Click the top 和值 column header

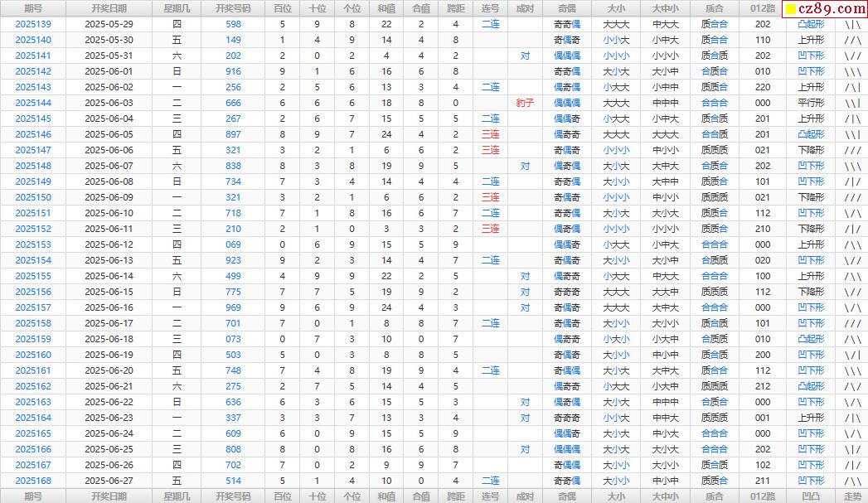[x=386, y=8]
